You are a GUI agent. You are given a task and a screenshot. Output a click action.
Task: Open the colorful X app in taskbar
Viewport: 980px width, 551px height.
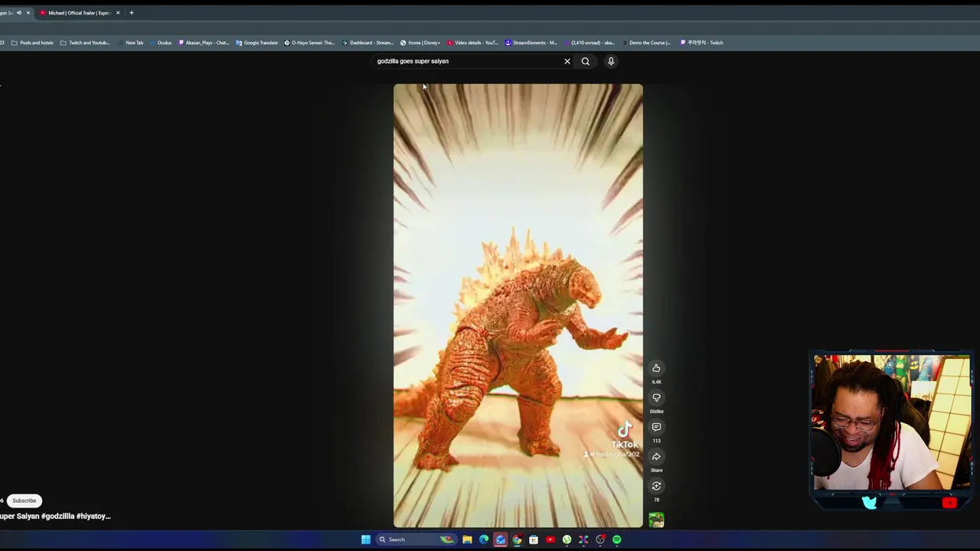click(x=583, y=540)
